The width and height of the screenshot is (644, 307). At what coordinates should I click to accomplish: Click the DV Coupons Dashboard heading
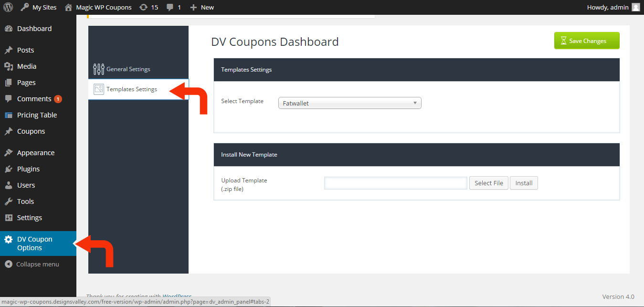click(275, 42)
